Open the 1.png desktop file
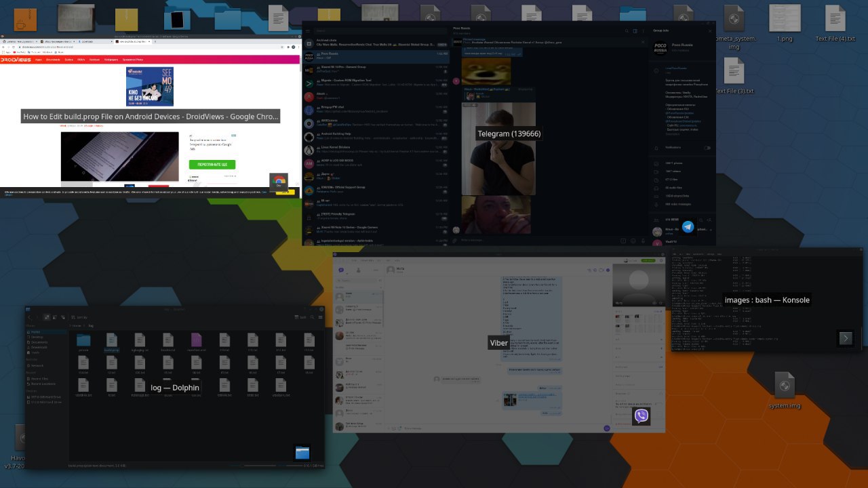Viewport: 868px width, 488px height. point(785,24)
